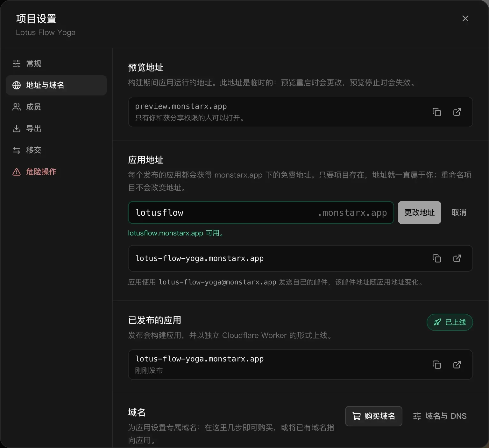Image resolution: width=489 pixels, height=448 pixels.
Task: Go to the 成员 section
Action: [56, 107]
